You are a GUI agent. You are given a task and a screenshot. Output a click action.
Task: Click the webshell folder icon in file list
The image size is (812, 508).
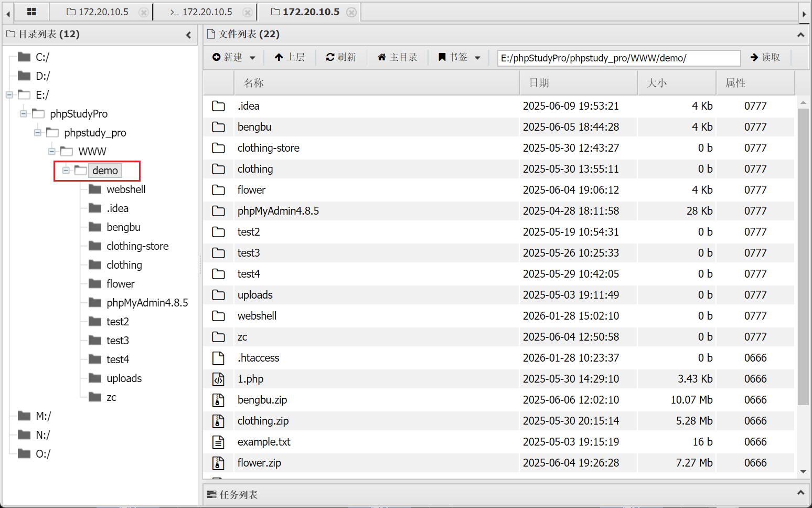tap(218, 316)
